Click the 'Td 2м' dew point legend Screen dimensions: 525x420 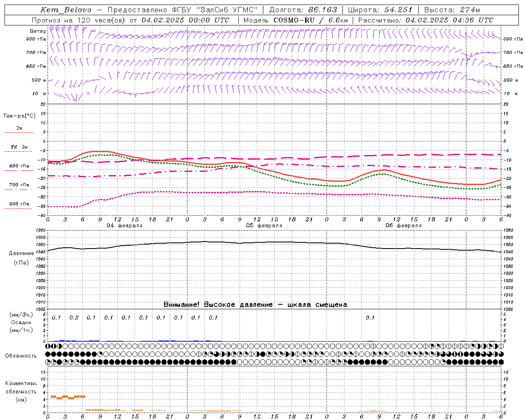point(19,147)
